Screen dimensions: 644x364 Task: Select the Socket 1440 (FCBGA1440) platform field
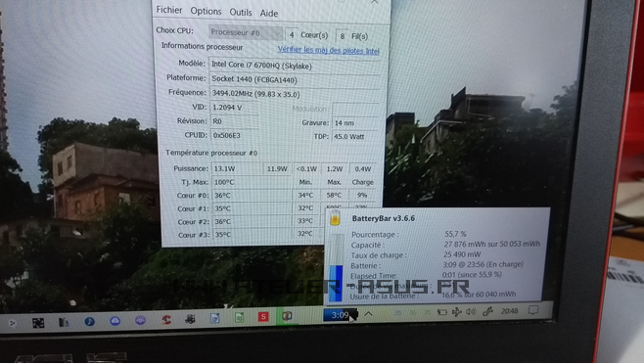coord(294,79)
